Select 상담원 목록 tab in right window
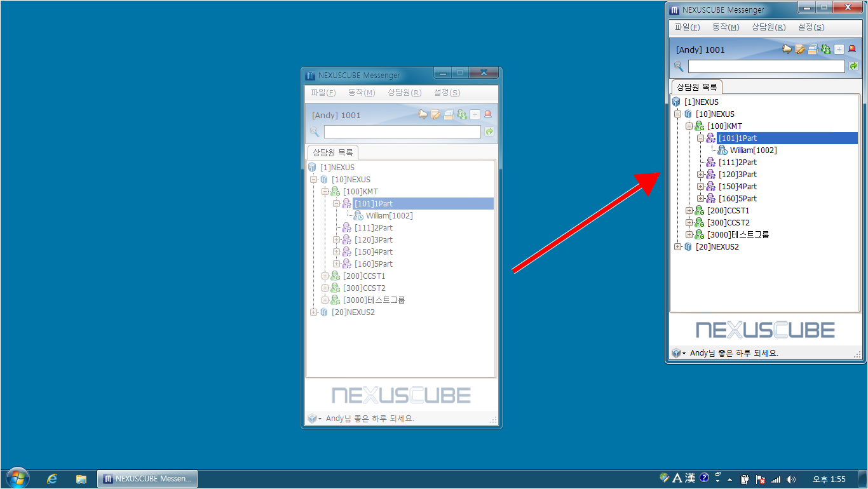 point(697,87)
